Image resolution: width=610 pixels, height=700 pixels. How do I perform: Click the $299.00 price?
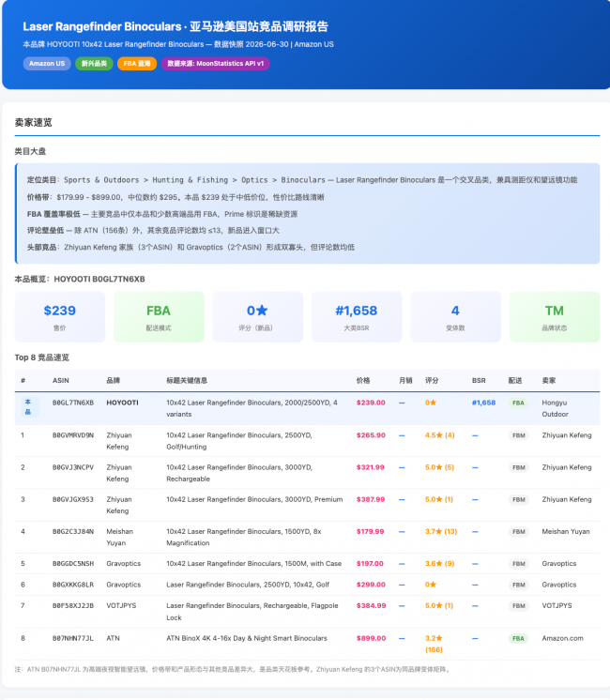371,585
